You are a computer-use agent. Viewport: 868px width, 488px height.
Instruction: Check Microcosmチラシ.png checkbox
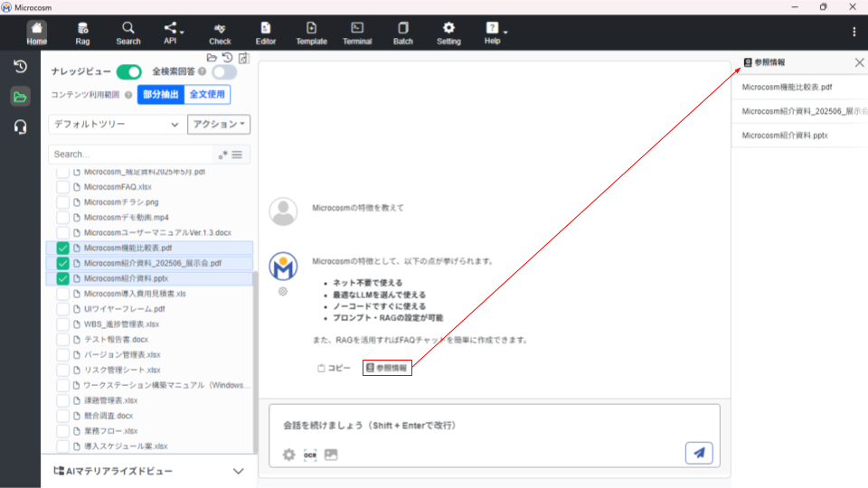point(62,202)
